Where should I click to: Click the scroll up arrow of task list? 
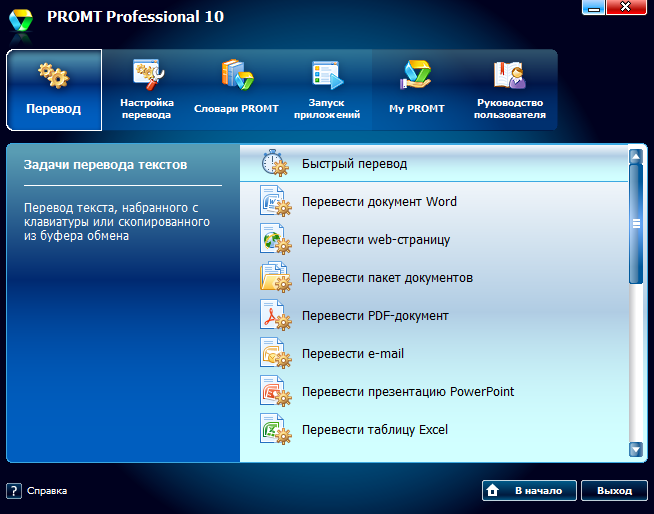pyautogui.click(x=636, y=156)
